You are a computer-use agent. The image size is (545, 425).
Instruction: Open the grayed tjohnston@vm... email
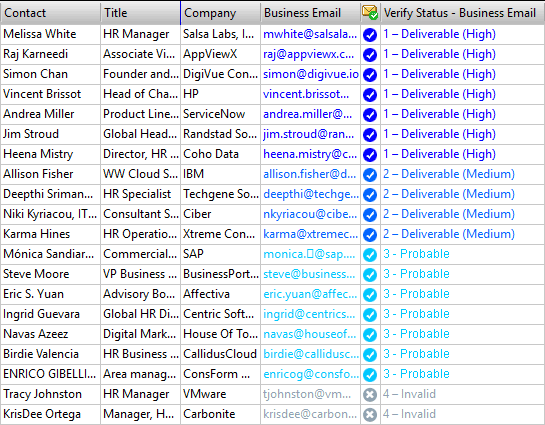pos(307,394)
